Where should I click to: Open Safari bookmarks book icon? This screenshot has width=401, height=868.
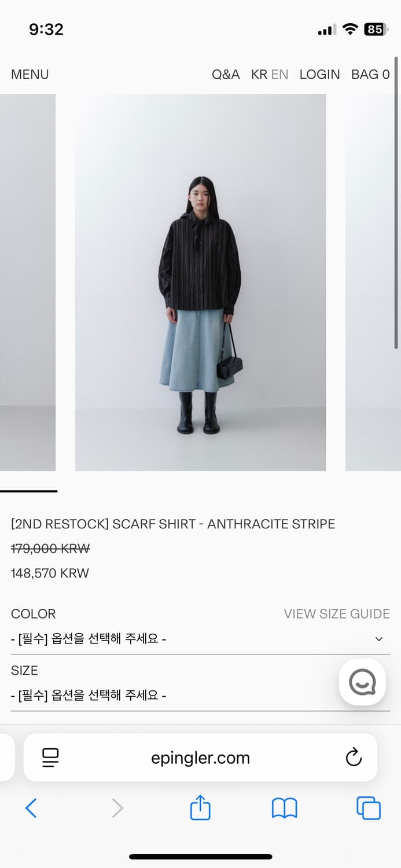284,808
